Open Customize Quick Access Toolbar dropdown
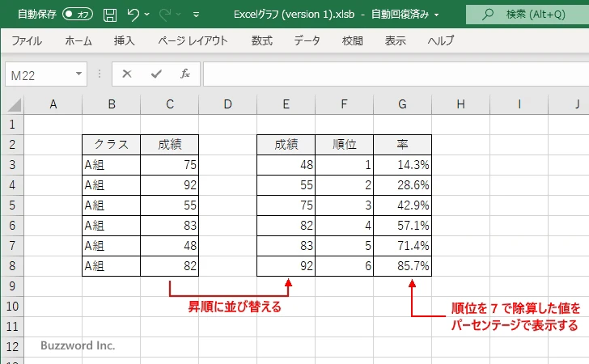Image resolution: width=589 pixels, height=364 pixels. click(197, 15)
